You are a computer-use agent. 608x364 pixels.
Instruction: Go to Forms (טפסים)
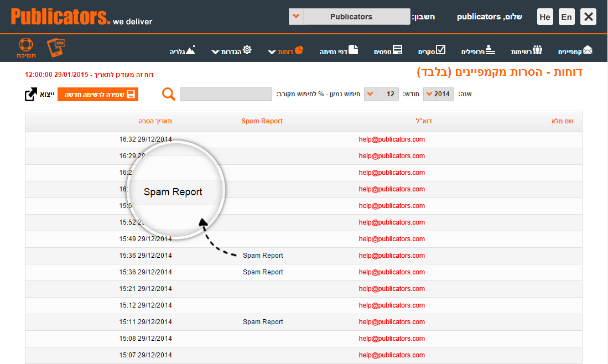[x=388, y=51]
